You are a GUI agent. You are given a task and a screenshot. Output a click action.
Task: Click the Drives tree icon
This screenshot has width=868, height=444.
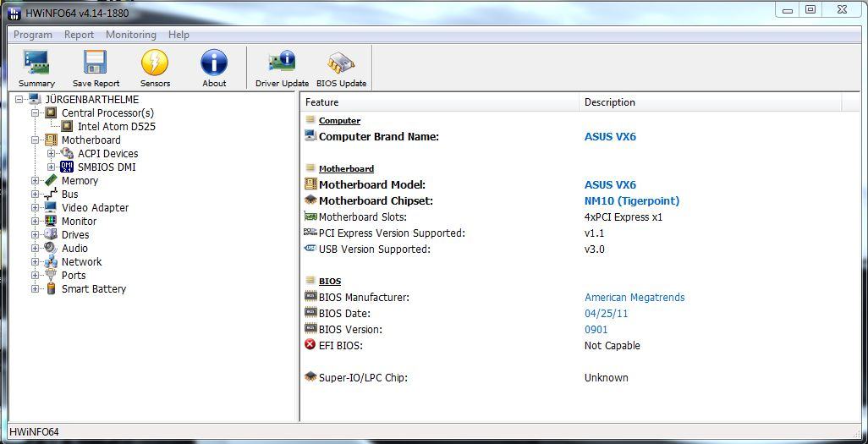(x=51, y=234)
